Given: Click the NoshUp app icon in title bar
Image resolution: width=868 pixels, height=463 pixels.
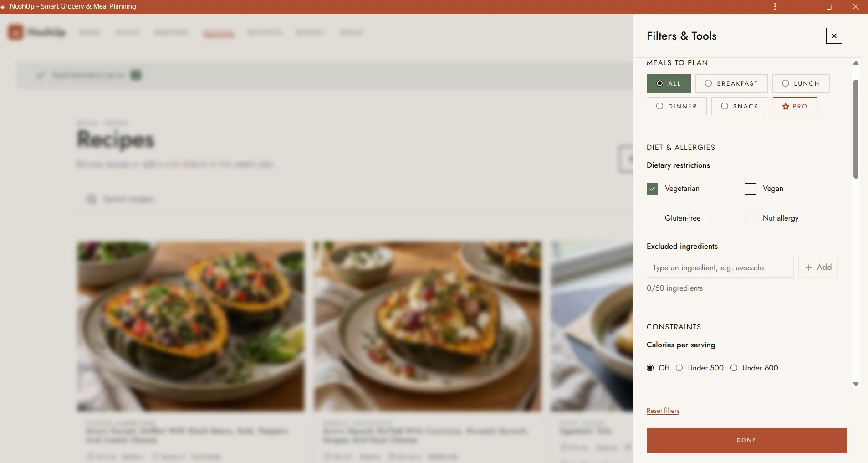Looking at the screenshot, I should pyautogui.click(x=2, y=7).
